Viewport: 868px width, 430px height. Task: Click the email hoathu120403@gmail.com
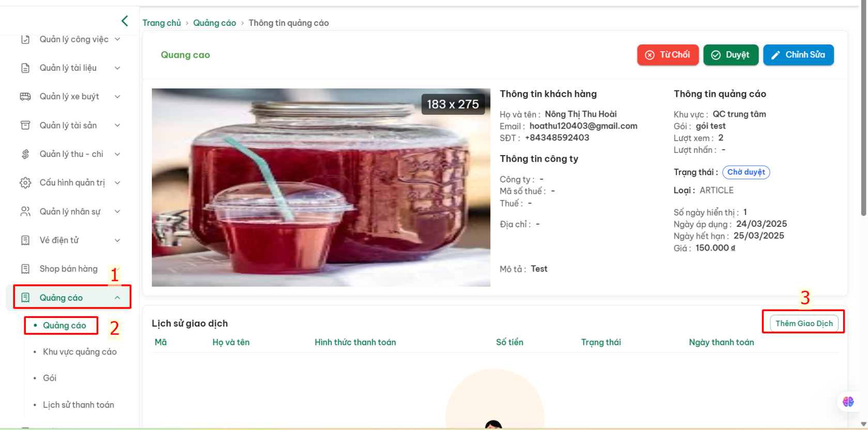[x=583, y=126]
